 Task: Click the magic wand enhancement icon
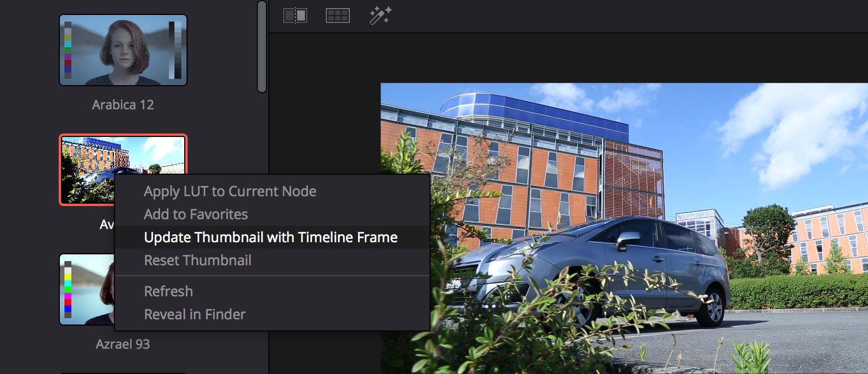(x=379, y=16)
